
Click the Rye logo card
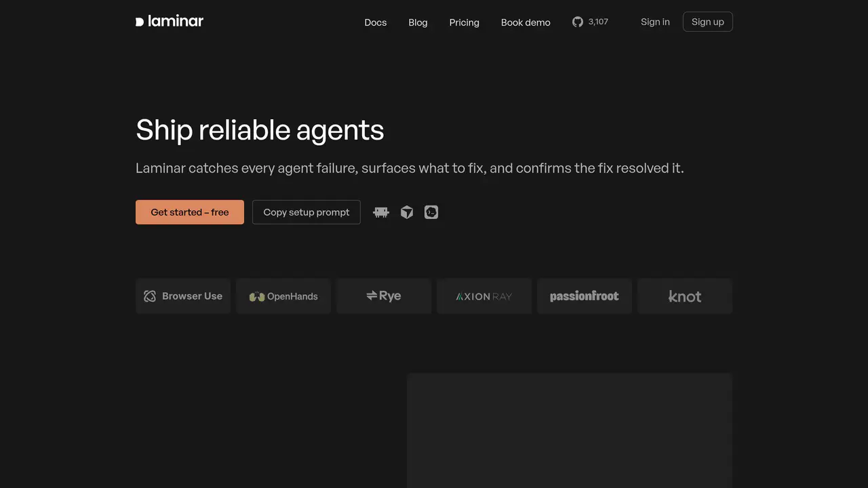pyautogui.click(x=384, y=296)
